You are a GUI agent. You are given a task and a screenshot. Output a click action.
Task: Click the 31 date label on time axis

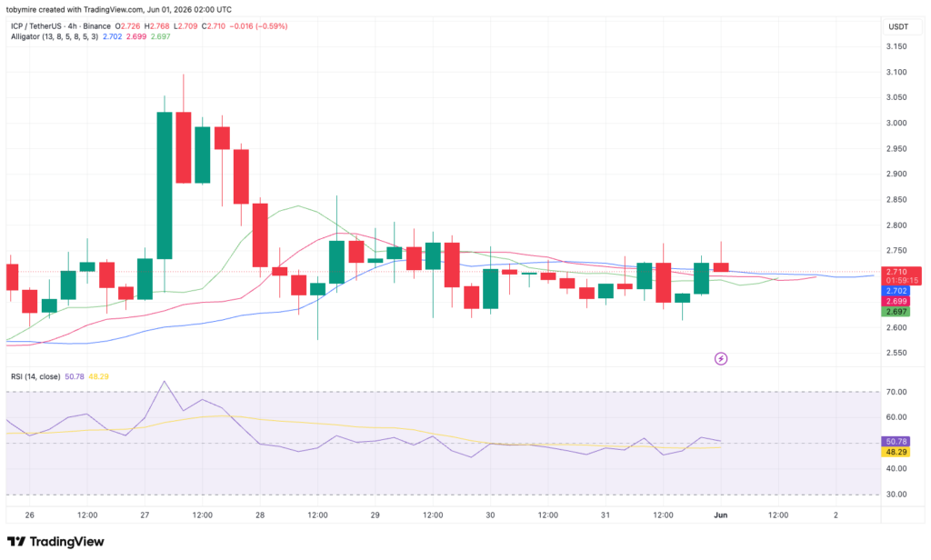click(x=605, y=515)
